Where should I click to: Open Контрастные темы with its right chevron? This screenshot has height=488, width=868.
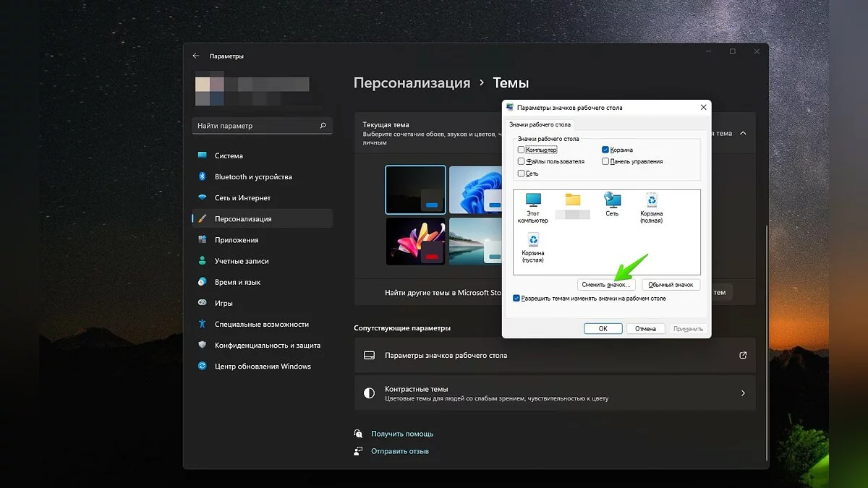coord(743,393)
